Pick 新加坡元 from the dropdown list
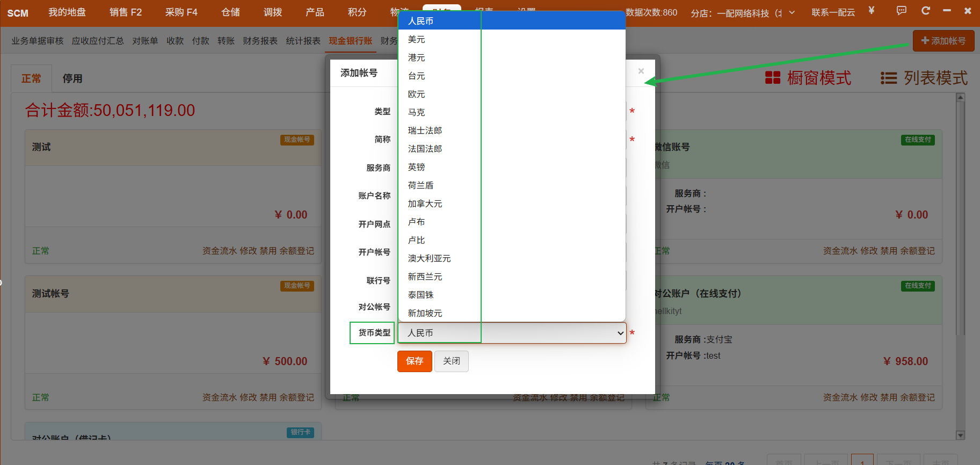This screenshot has width=980, height=465. pyautogui.click(x=425, y=314)
